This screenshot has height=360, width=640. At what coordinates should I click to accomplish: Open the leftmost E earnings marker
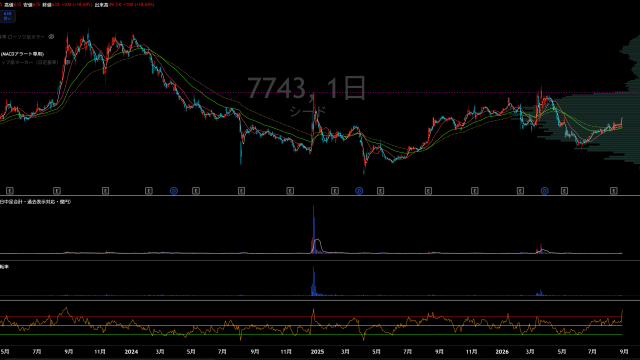(x=10, y=191)
